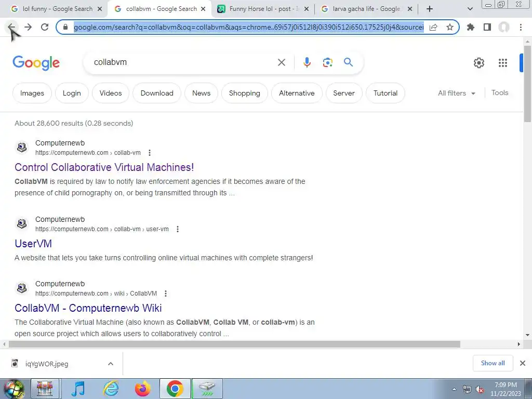Open Control Collaborative Virtual Machines result
This screenshot has width=532, height=399.
(x=104, y=167)
